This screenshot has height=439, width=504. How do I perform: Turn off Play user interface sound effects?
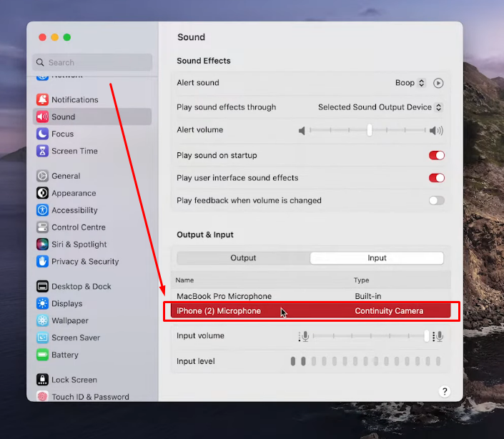[x=437, y=178]
